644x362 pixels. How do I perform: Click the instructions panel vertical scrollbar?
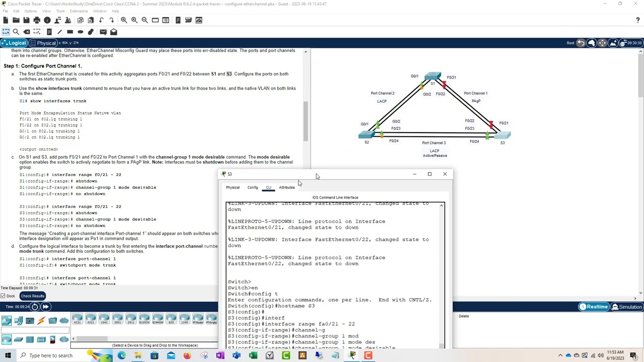point(305,121)
